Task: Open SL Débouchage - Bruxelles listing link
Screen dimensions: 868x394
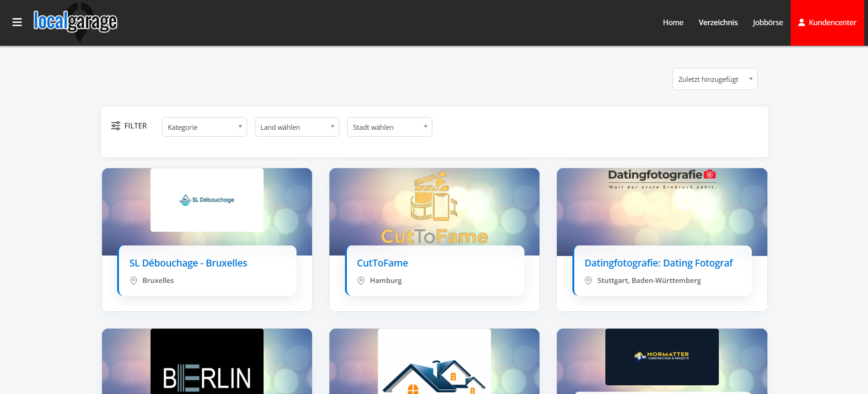Action: (188, 263)
